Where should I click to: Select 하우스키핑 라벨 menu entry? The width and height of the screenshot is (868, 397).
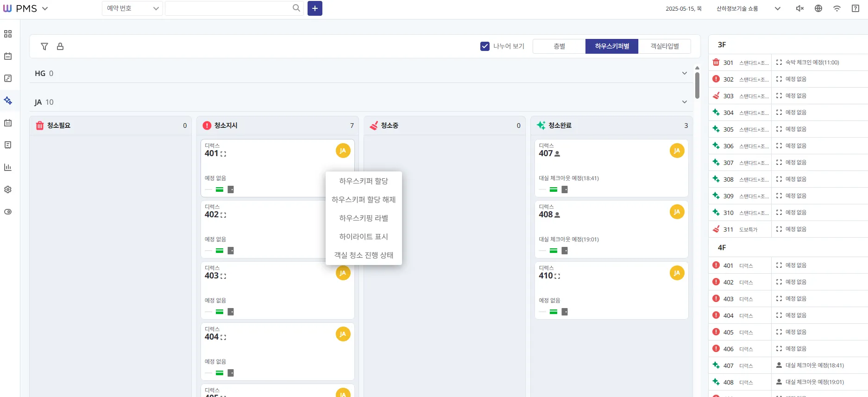click(364, 218)
